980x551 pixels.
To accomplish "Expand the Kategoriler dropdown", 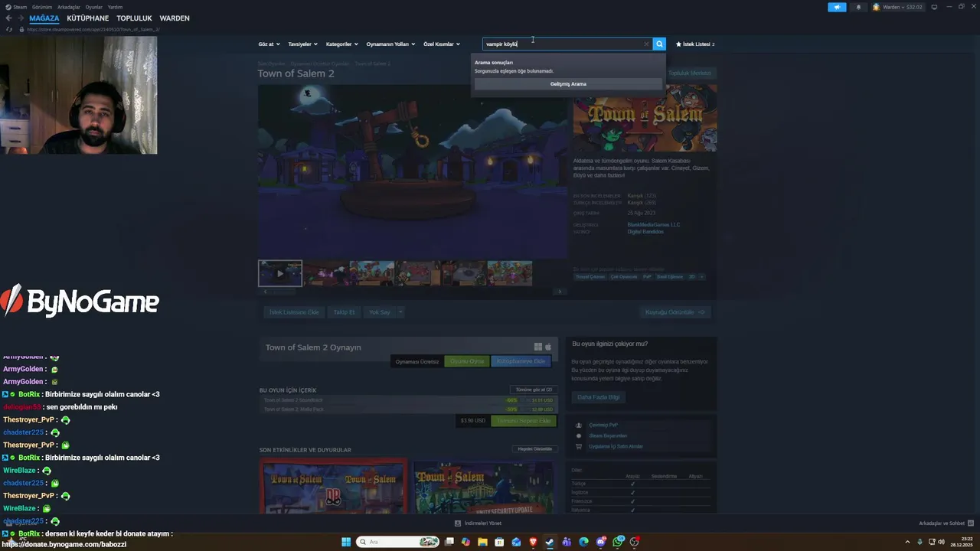I will [x=341, y=44].
